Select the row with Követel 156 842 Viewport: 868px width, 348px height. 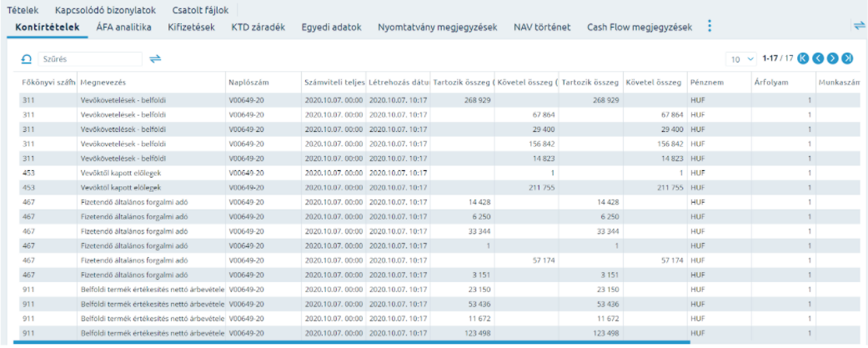440,144
